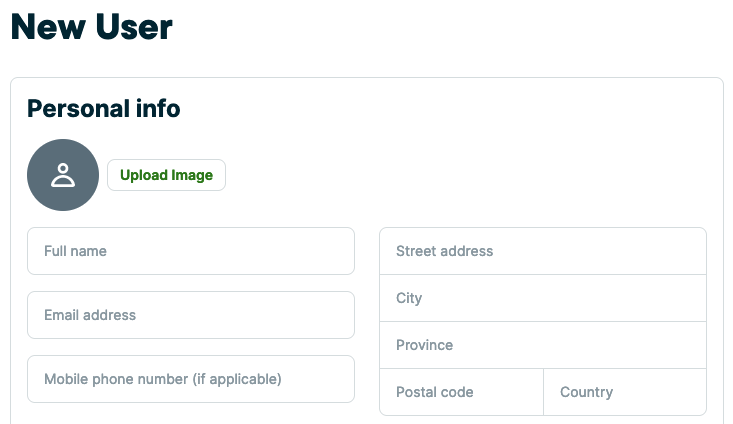Viewport: 733px width, 424px height.
Task: Click the Postal code field
Action: (x=461, y=392)
